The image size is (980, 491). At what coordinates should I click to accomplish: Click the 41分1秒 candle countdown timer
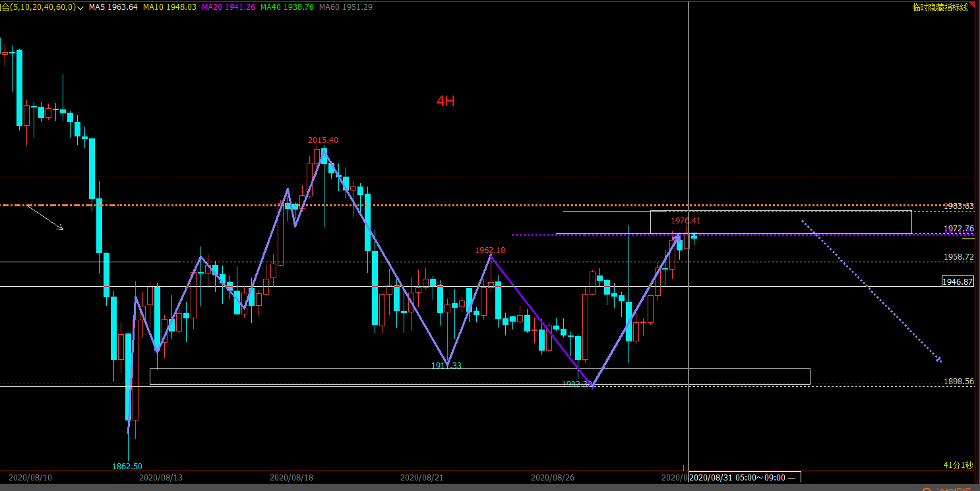tap(958, 465)
